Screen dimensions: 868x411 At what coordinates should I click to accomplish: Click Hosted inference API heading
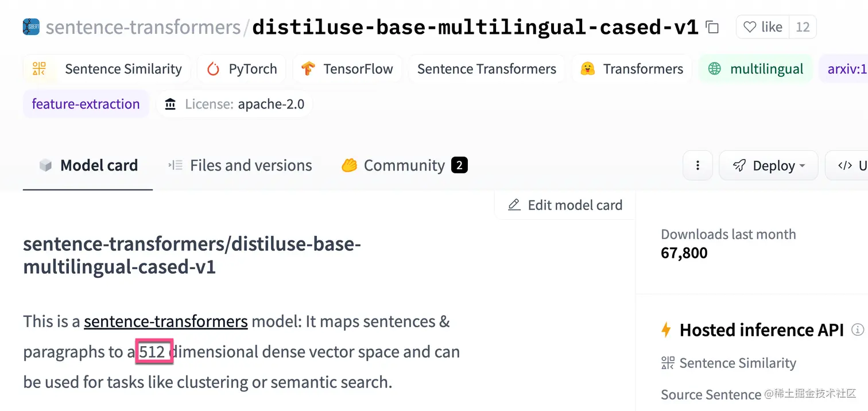[762, 330]
